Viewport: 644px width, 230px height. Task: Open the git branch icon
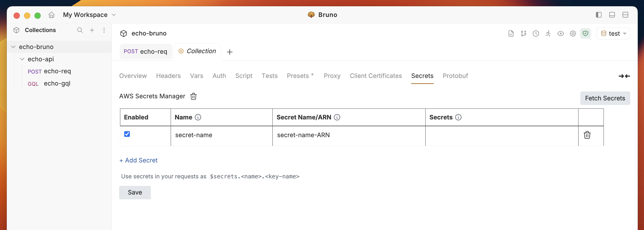[x=523, y=34]
